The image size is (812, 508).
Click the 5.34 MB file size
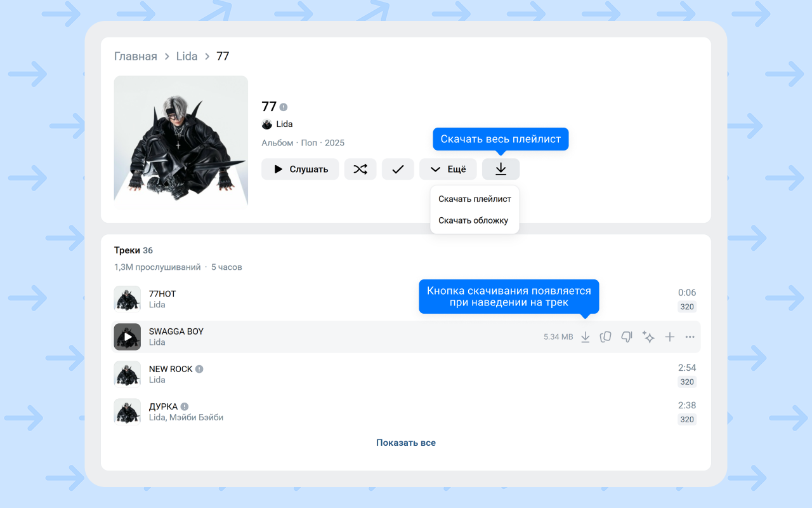point(558,337)
